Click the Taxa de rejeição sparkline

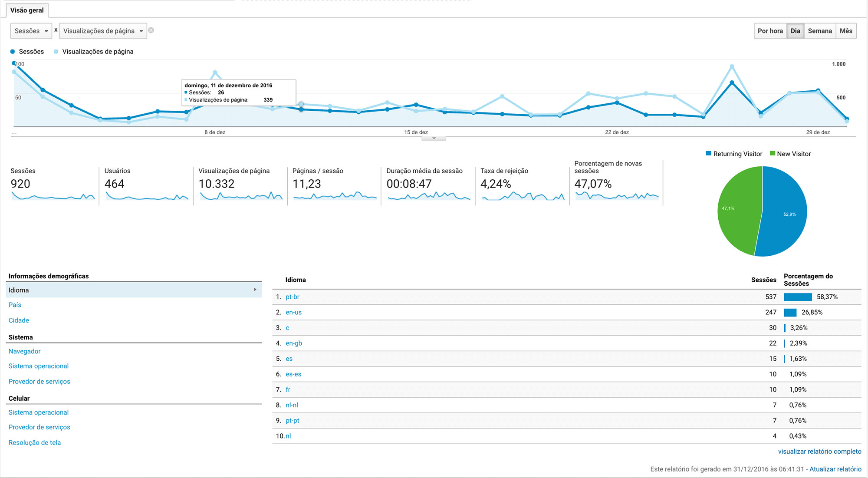(x=523, y=196)
